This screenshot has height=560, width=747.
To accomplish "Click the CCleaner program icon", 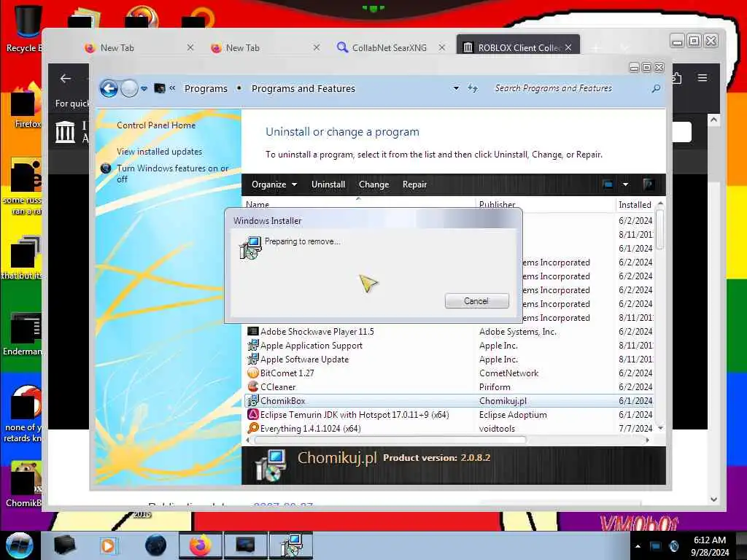I will click(x=253, y=386).
